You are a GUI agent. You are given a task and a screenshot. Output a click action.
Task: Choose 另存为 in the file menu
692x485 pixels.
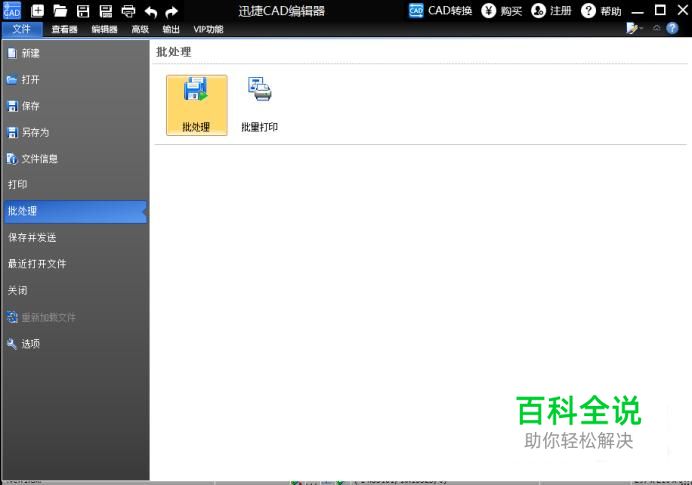click(x=75, y=132)
